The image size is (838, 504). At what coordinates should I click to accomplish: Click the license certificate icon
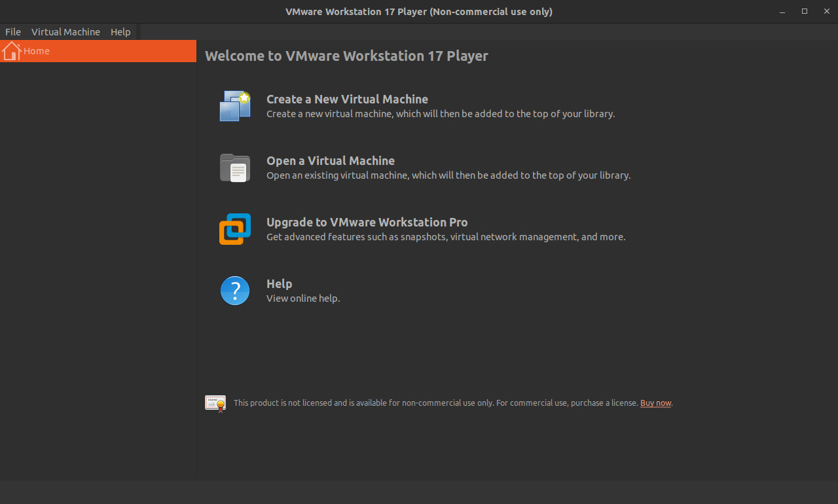pyautogui.click(x=215, y=403)
